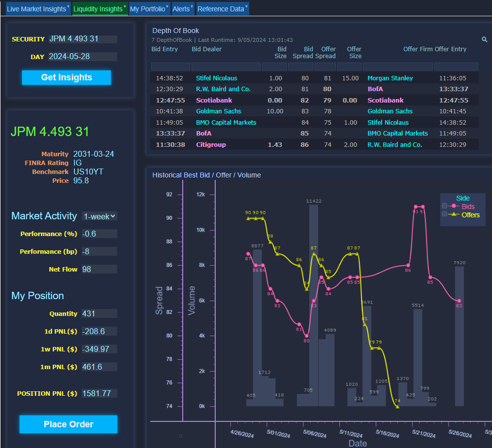
Task: Click the 13:33:37 offer entry time
Action: (454, 89)
